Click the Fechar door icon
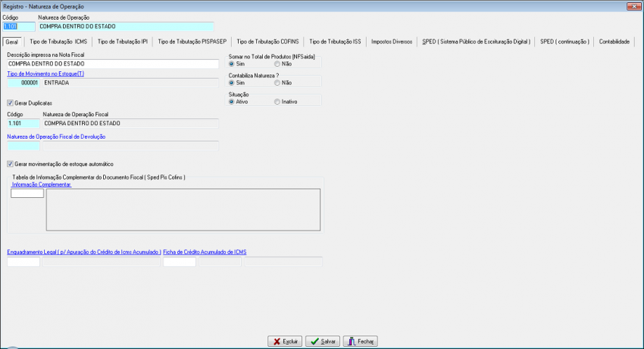 click(352, 341)
